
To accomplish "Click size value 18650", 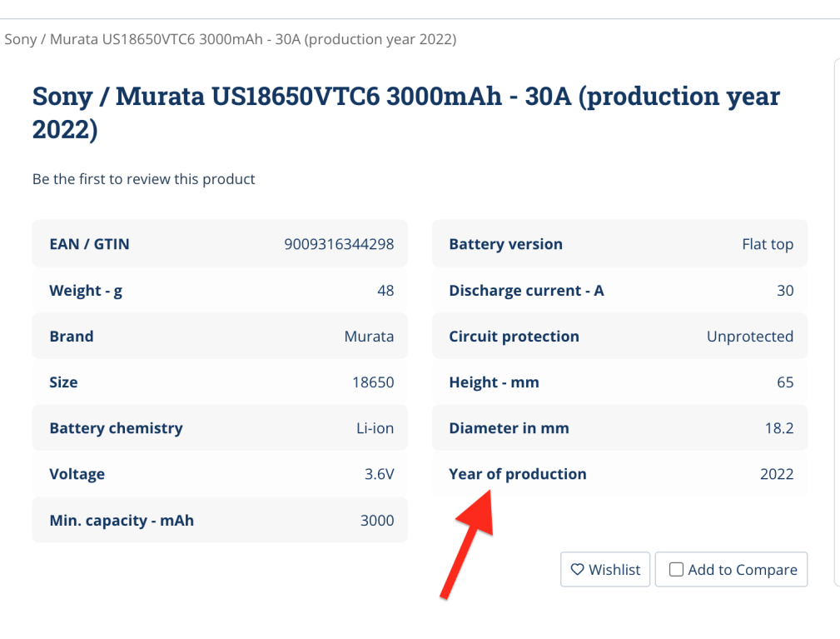I will point(374,382).
